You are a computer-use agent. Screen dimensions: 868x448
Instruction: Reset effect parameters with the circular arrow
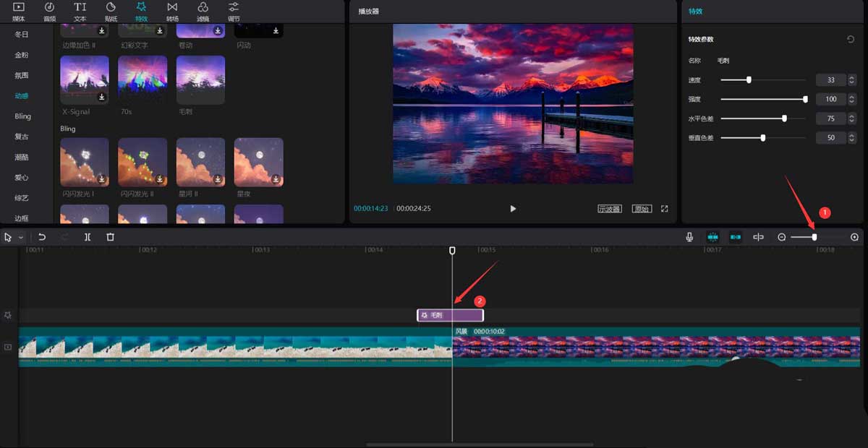851,39
